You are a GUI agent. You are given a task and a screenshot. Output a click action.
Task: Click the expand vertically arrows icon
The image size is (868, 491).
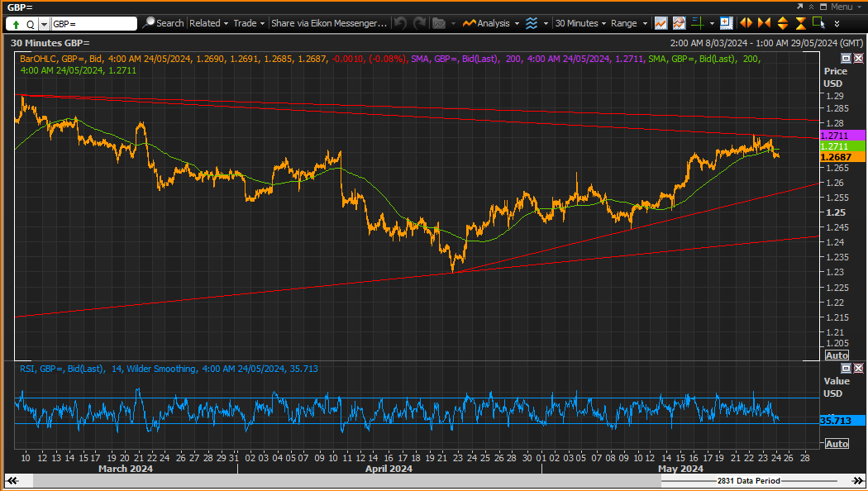click(x=783, y=23)
